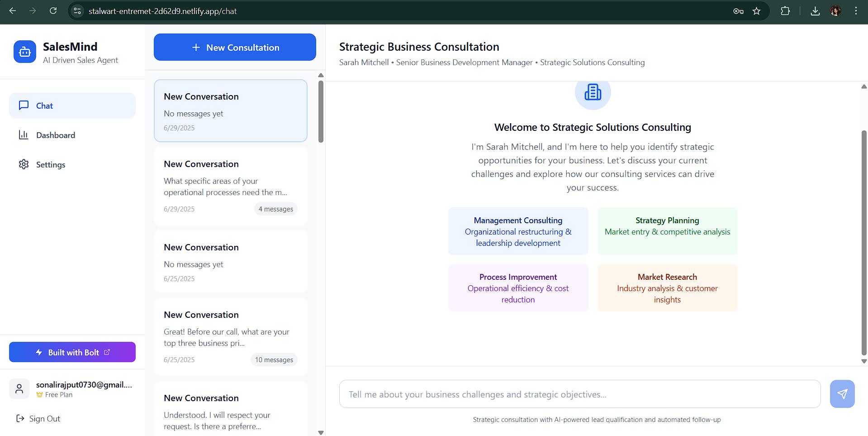Click the conversation list scrollbar down arrow

321,432
